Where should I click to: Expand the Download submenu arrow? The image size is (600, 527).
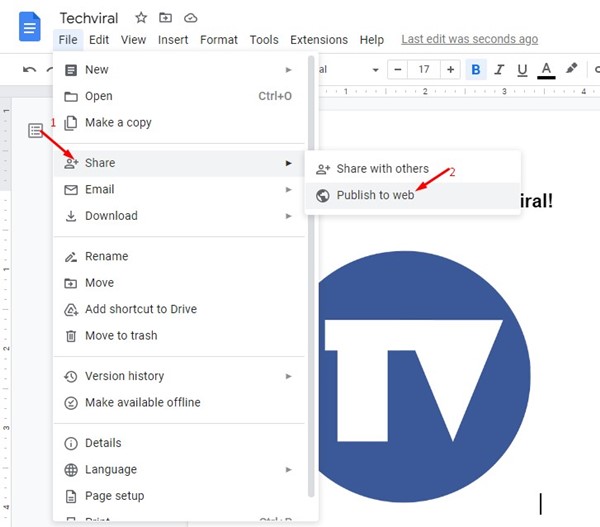(289, 216)
